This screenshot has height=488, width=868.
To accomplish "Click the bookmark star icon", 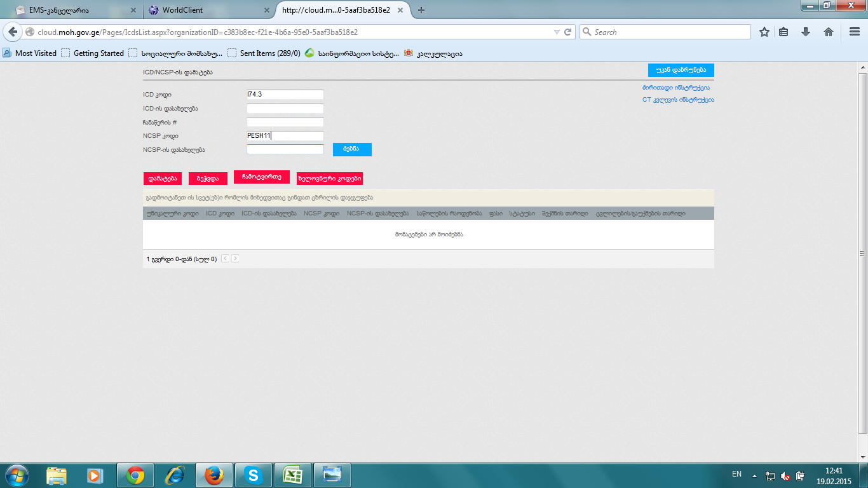I will (x=764, y=32).
